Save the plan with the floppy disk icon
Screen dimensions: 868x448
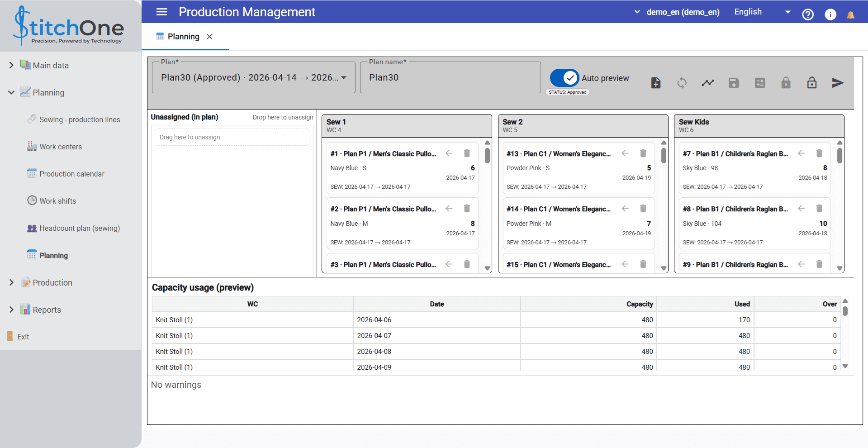[x=734, y=83]
